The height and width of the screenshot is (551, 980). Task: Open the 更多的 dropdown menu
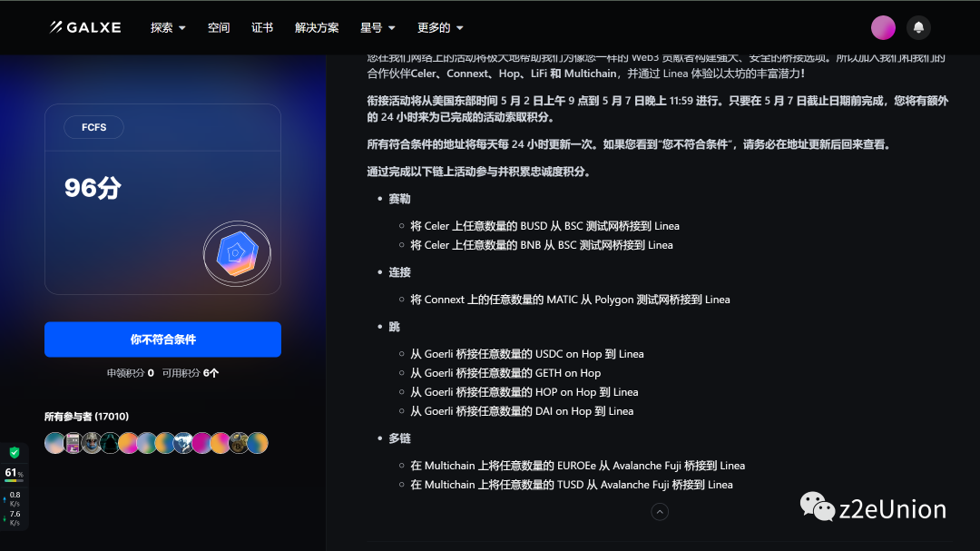click(439, 27)
